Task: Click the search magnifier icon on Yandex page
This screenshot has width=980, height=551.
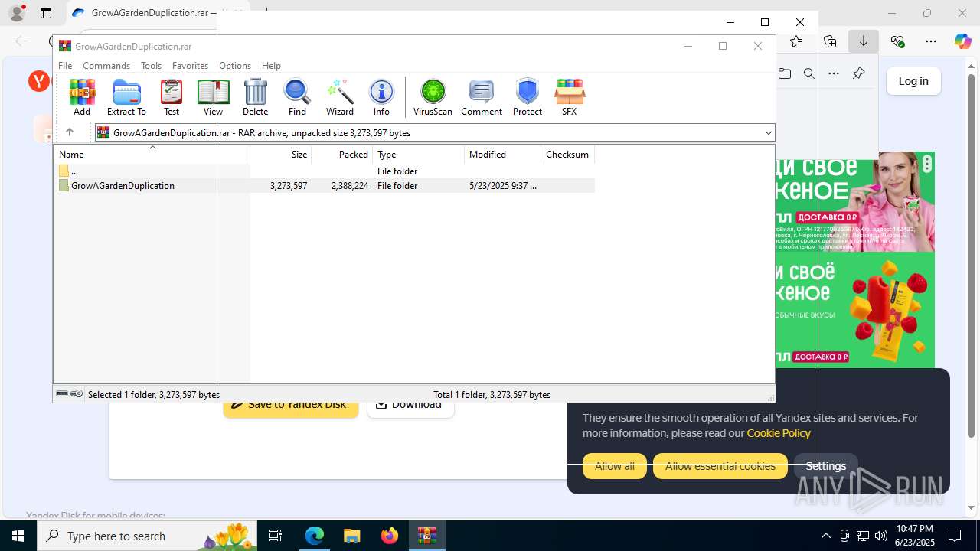Action: (x=809, y=73)
